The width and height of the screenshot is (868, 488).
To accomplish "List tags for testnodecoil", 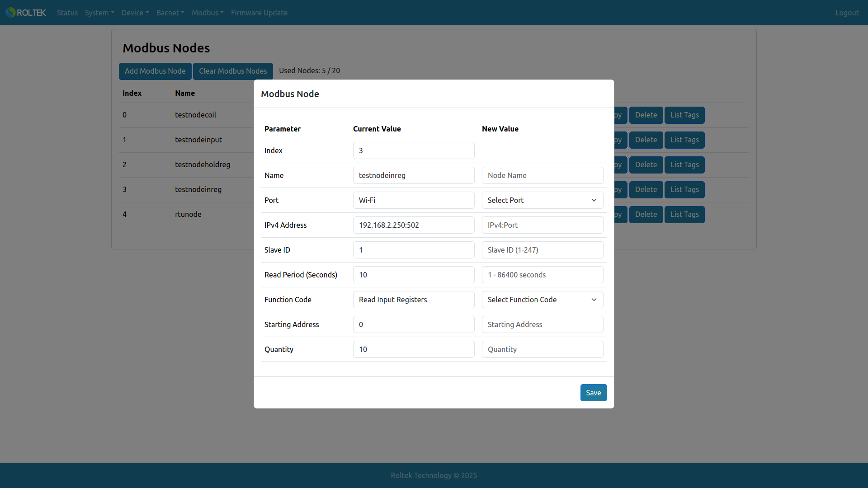I will click(x=684, y=115).
